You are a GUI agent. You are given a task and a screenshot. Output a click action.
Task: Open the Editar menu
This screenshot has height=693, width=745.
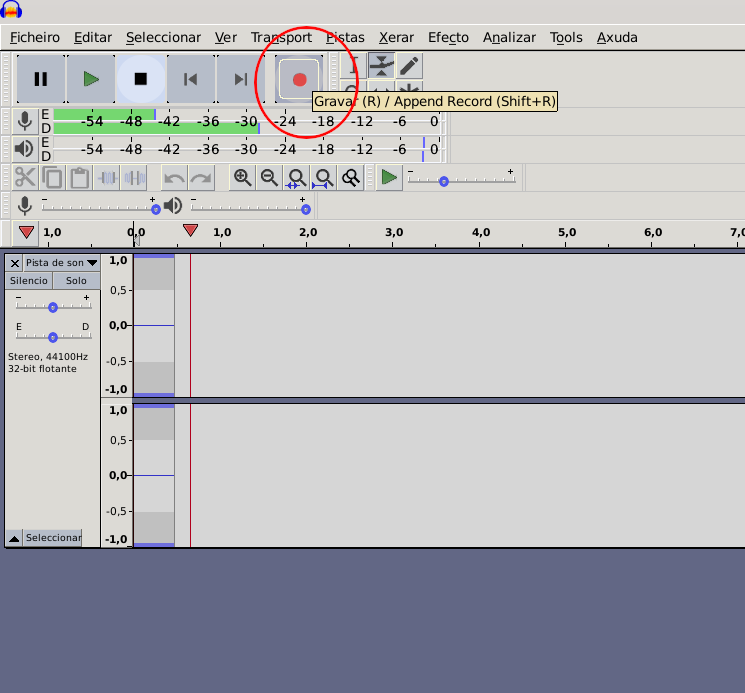pos(93,38)
